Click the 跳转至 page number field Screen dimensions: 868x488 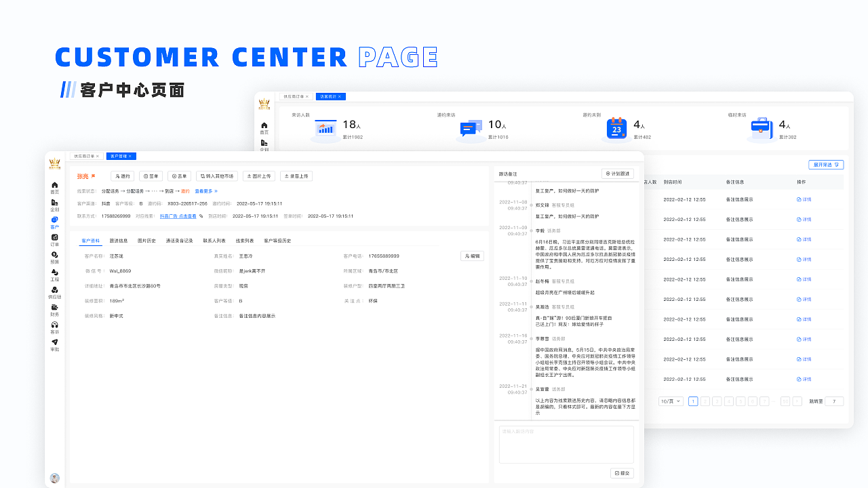[834, 401]
